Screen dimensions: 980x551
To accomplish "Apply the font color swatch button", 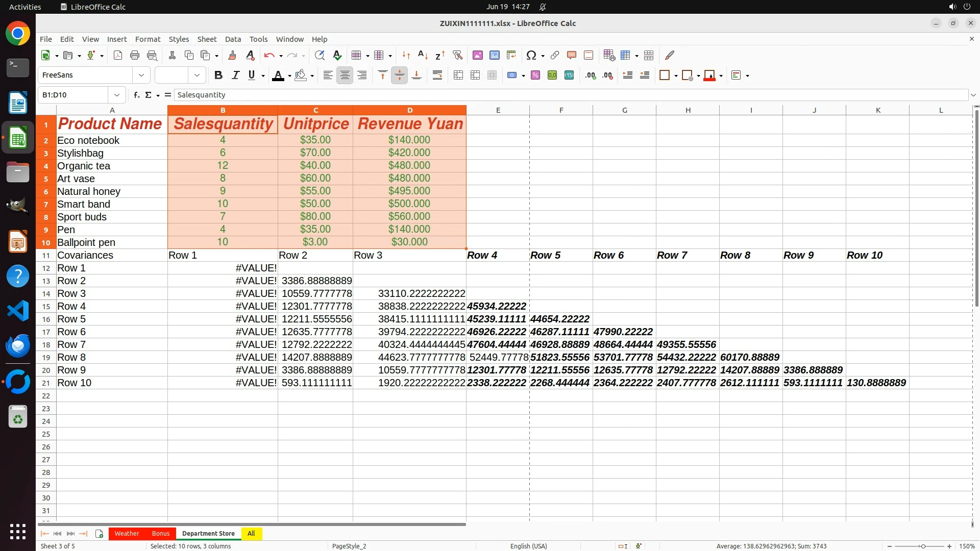I will pyautogui.click(x=278, y=75).
